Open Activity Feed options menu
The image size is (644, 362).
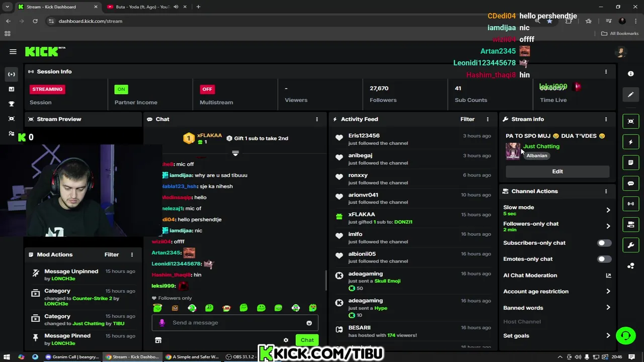click(488, 119)
